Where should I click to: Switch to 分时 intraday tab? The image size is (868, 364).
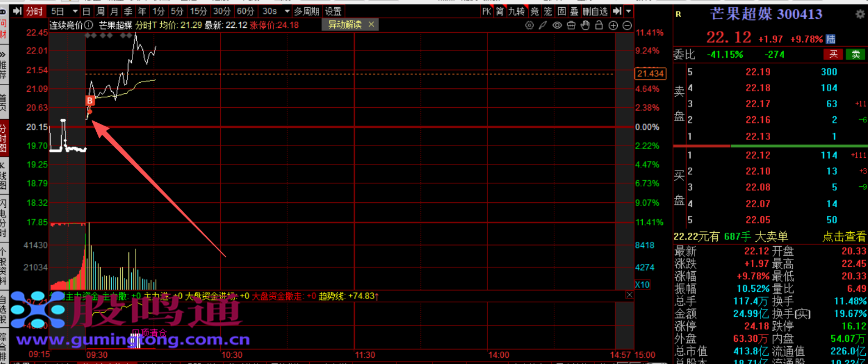(x=34, y=11)
